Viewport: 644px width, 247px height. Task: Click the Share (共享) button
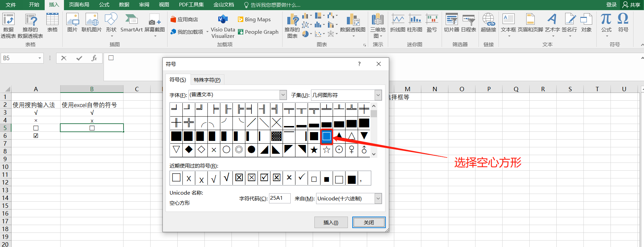tap(631, 5)
